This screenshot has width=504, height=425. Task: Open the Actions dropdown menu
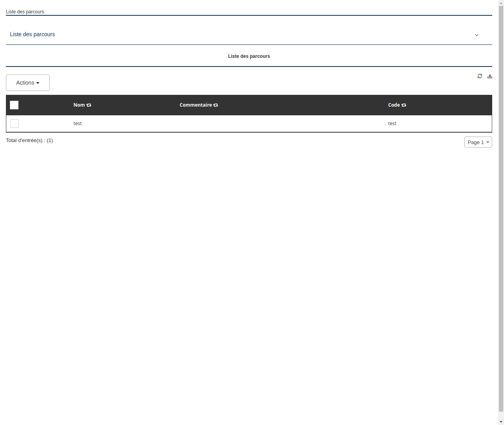28,83
